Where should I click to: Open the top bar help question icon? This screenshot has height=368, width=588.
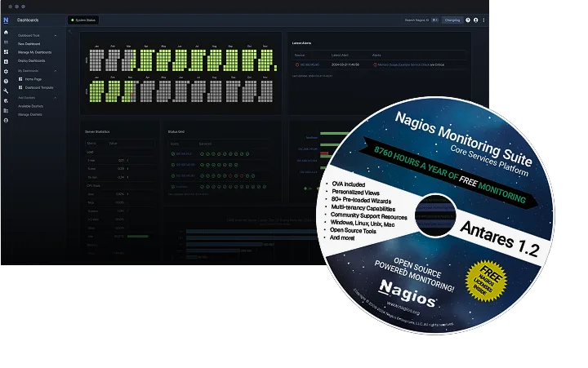(468, 20)
